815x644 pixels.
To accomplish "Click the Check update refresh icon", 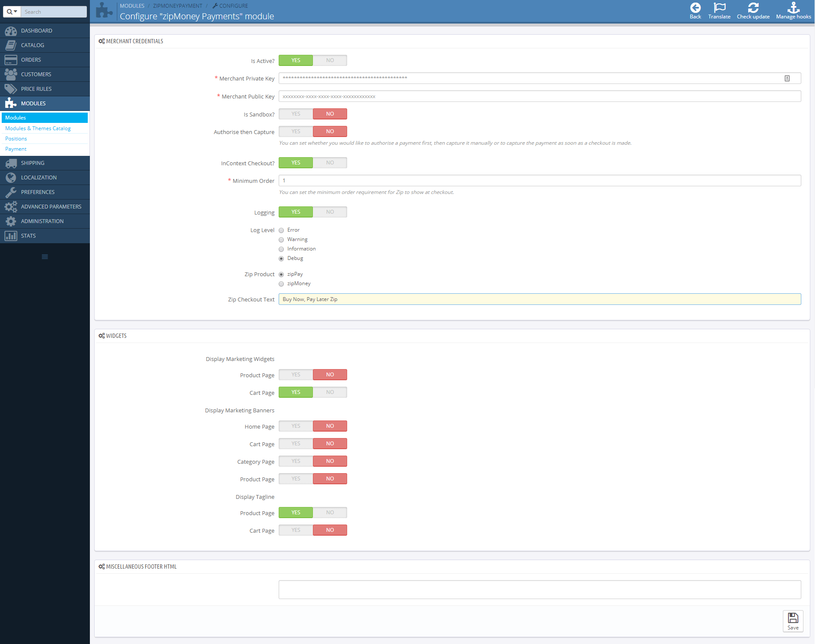I will [753, 8].
